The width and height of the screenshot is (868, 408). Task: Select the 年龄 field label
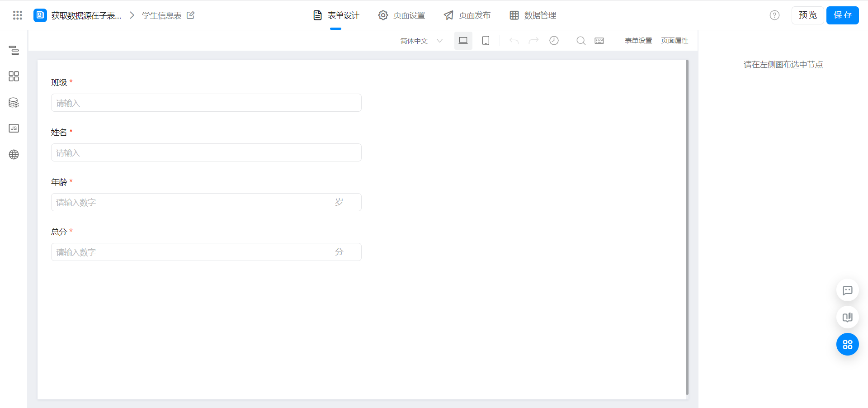(x=59, y=182)
